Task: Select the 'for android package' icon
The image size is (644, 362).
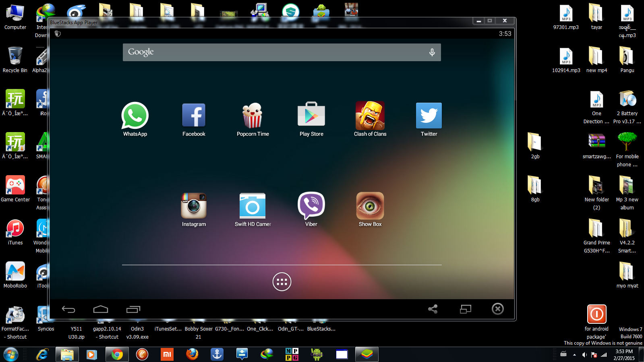Action: (x=596, y=322)
